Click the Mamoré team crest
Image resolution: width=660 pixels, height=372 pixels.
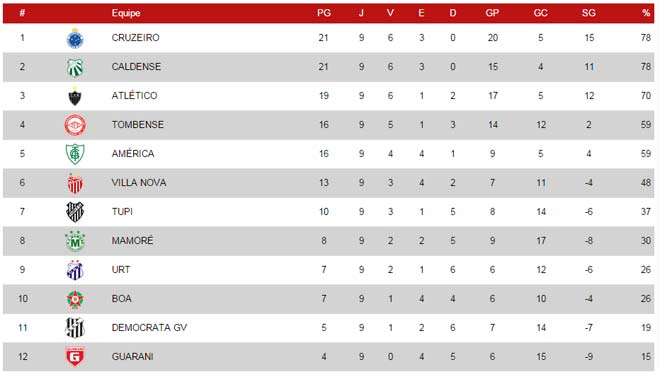click(75, 241)
